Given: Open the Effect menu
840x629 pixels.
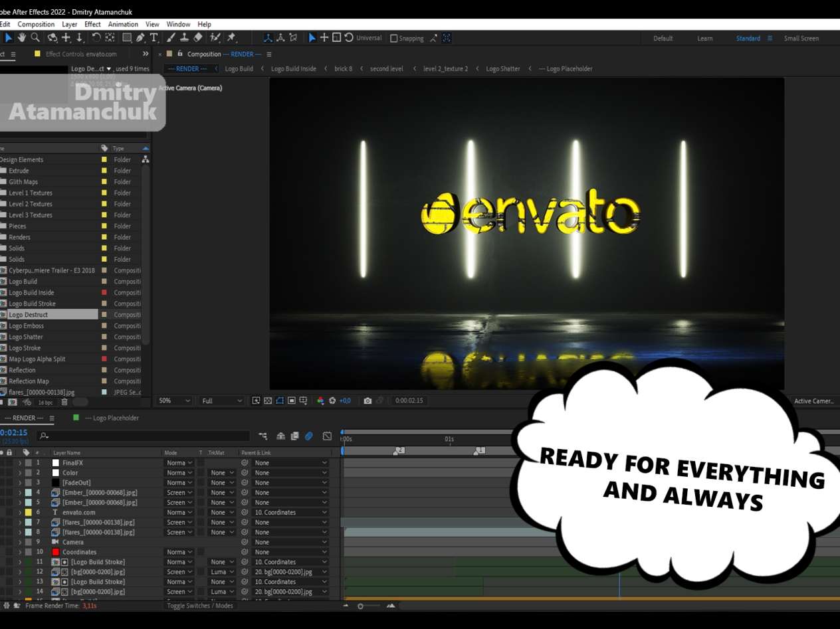Looking at the screenshot, I should 92,24.
